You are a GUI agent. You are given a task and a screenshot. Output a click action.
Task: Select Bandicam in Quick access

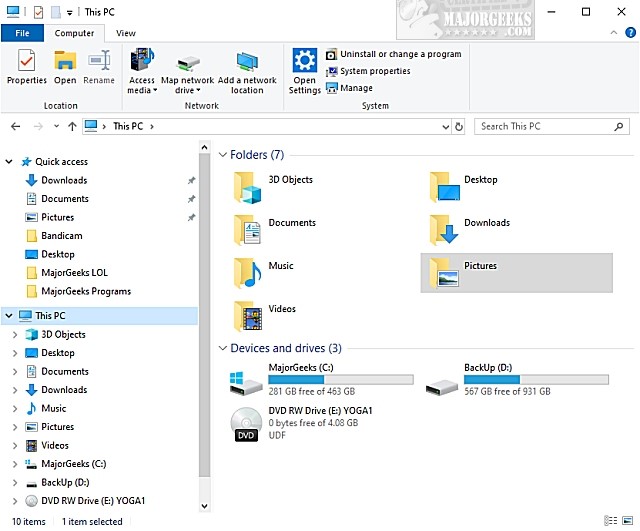pyautogui.click(x=61, y=236)
